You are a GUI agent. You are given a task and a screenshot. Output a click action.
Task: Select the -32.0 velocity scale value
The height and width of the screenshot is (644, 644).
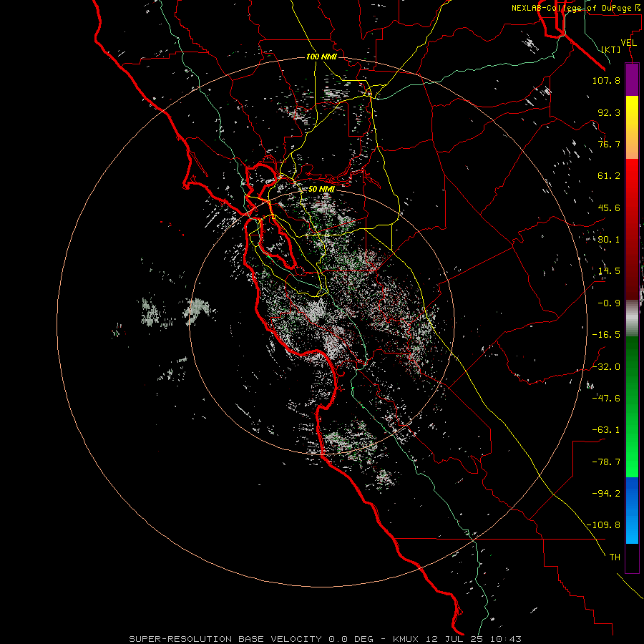(606, 367)
